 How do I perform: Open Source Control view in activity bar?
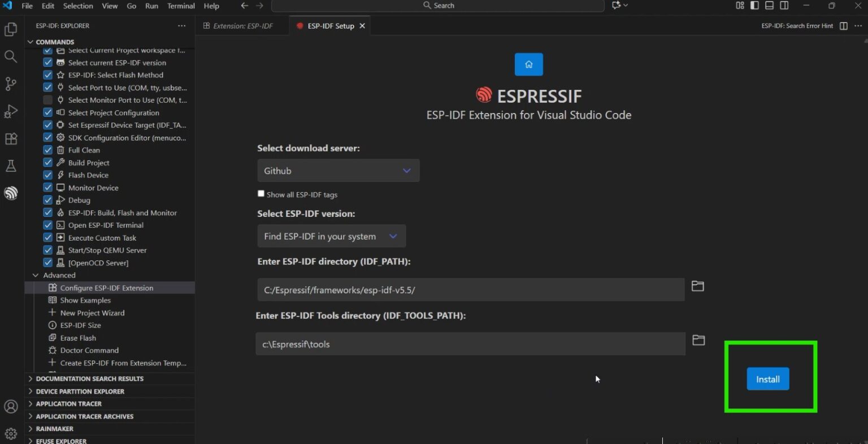click(11, 84)
